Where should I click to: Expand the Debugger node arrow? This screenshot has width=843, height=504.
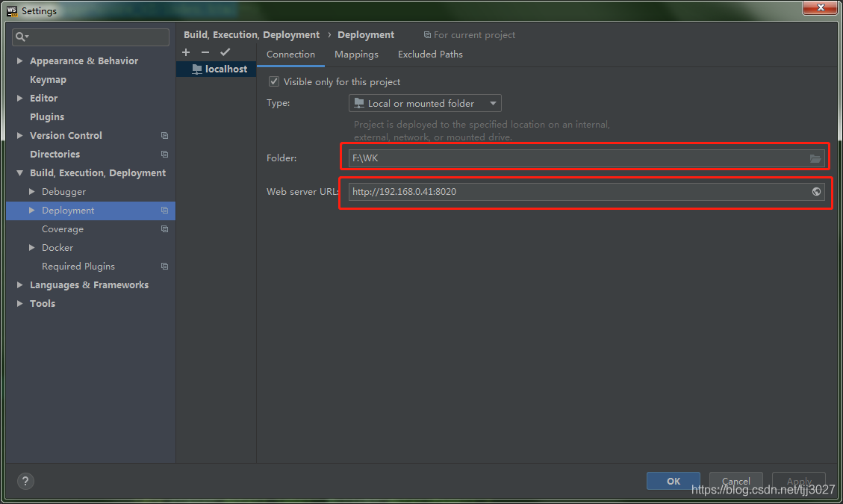tap(31, 191)
